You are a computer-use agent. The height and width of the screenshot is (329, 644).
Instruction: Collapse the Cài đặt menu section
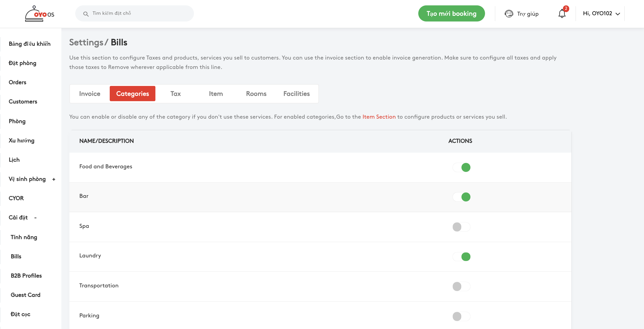coord(36,218)
